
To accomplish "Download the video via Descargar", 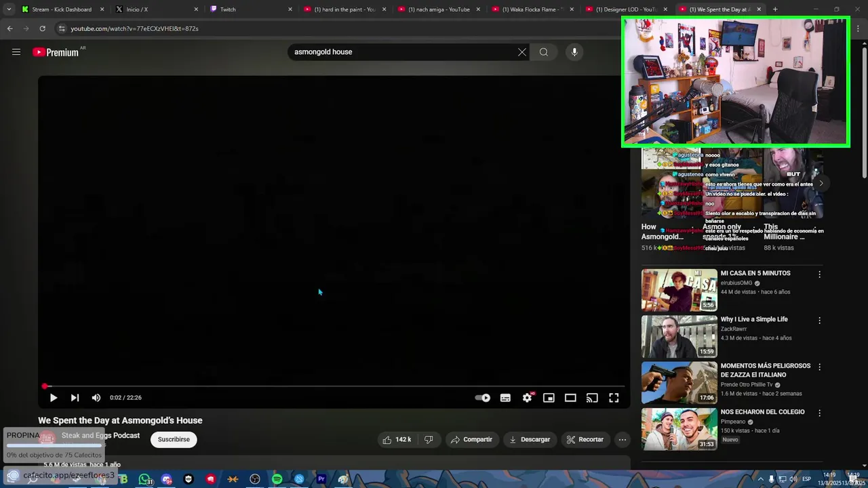I will pyautogui.click(x=530, y=439).
